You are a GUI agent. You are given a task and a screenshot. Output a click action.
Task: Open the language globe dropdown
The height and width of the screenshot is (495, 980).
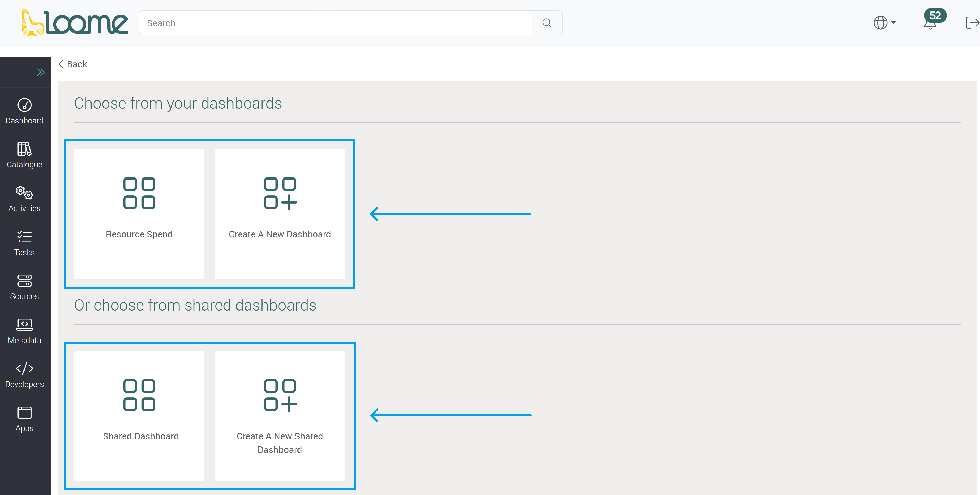click(x=883, y=23)
